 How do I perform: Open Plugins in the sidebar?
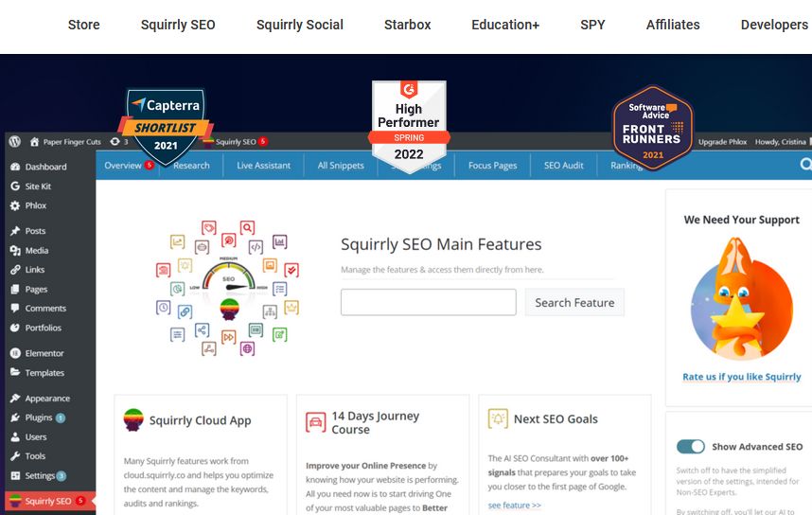(38, 417)
